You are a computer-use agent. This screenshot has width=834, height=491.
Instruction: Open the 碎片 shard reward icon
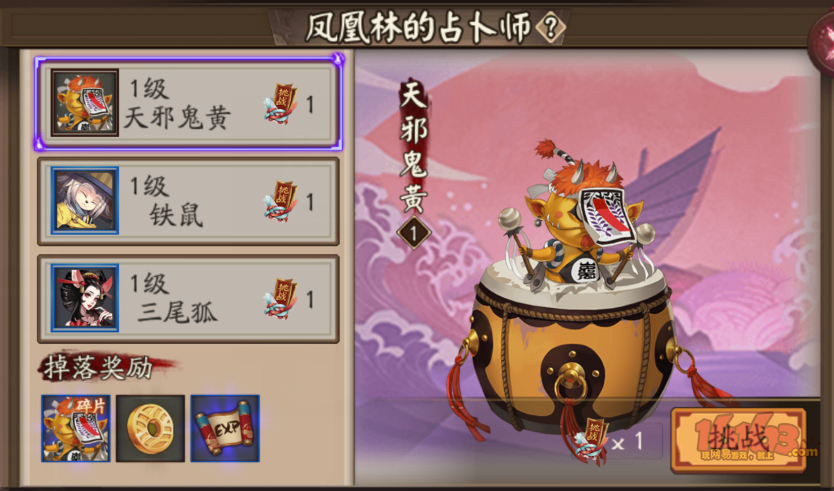(76, 428)
